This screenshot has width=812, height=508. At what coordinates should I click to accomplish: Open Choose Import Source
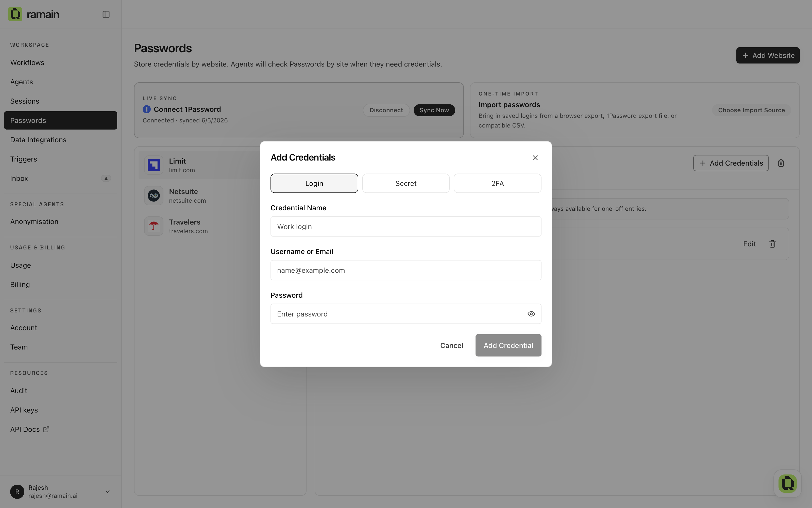pyautogui.click(x=751, y=110)
